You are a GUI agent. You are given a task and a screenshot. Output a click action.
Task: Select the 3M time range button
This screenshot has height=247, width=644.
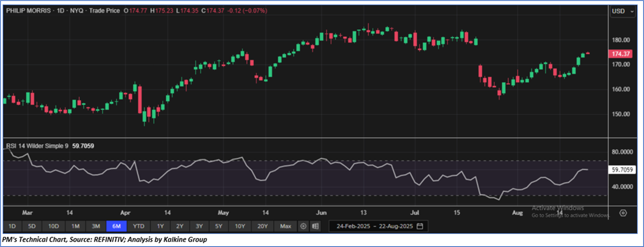point(96,226)
